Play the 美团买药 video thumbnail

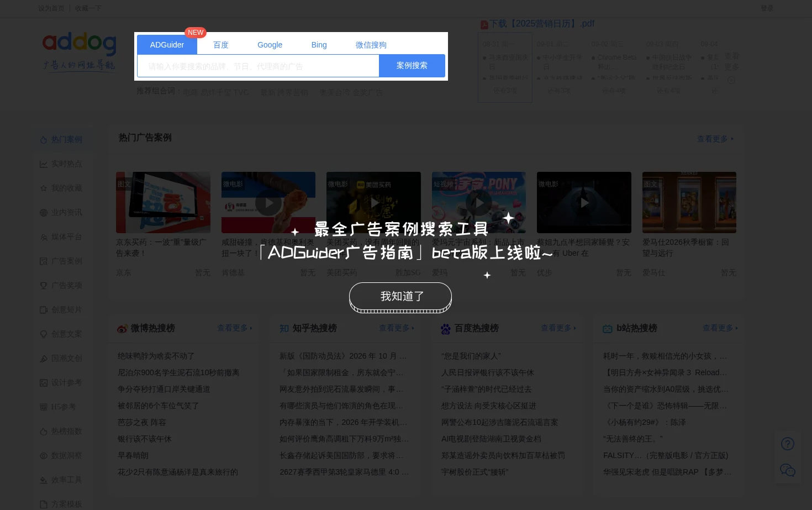click(374, 203)
